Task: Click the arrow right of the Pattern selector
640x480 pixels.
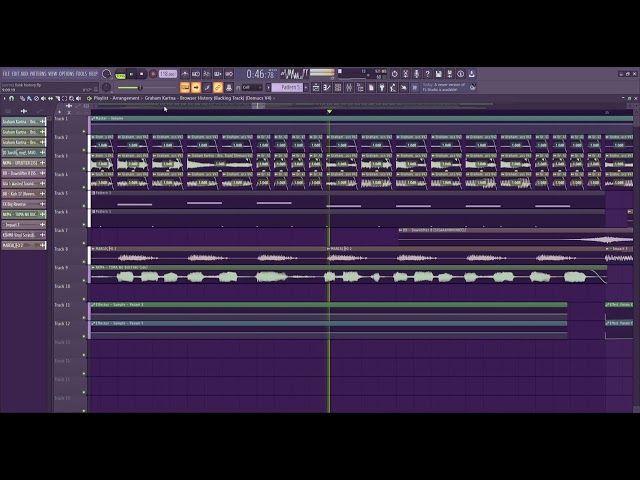Action: click(306, 87)
